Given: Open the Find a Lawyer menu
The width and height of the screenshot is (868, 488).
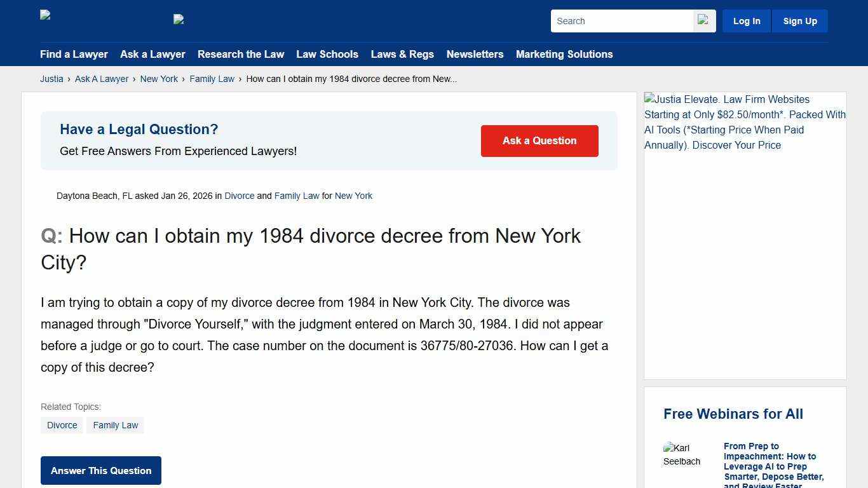Looking at the screenshot, I should click(74, 55).
